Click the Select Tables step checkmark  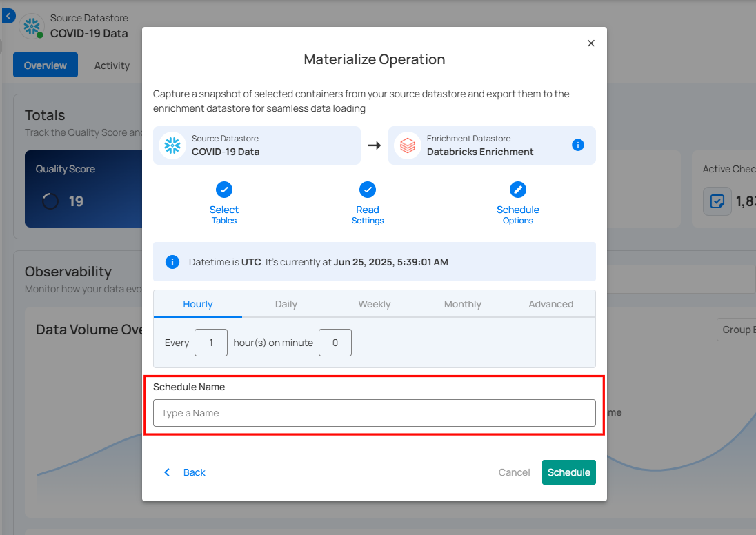point(224,190)
